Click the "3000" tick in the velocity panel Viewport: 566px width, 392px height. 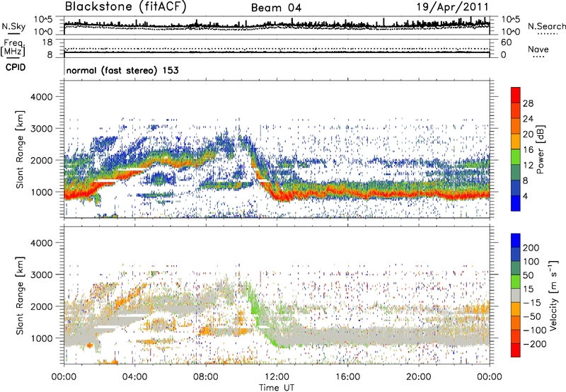click(x=42, y=275)
